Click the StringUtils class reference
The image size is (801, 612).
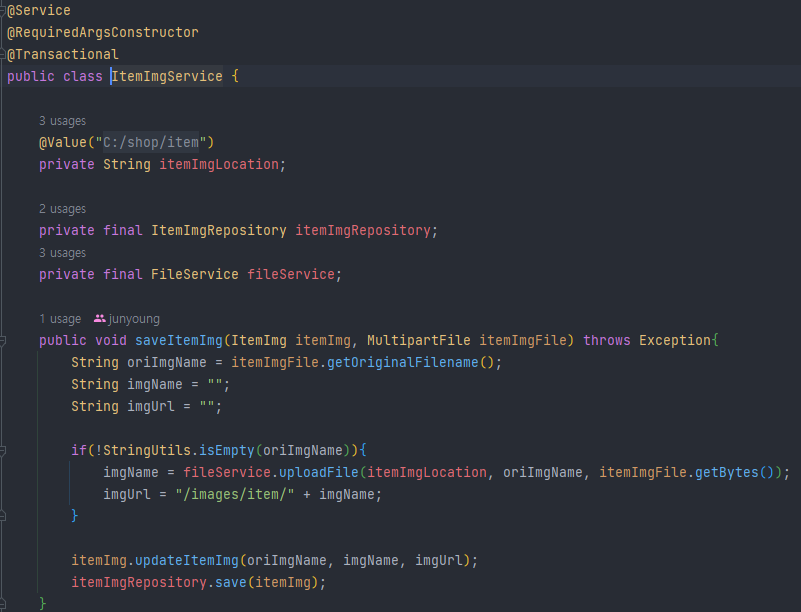tap(147, 451)
